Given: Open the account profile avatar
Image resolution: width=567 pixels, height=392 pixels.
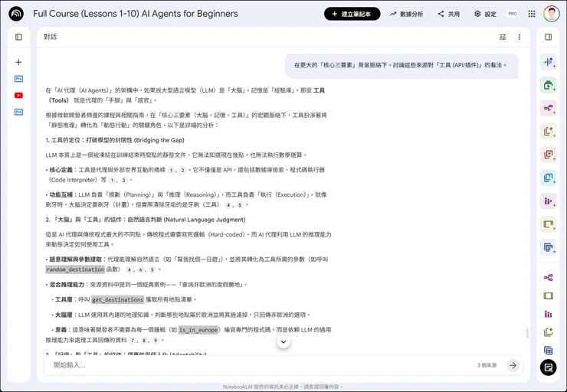Looking at the screenshot, I should [x=552, y=14].
